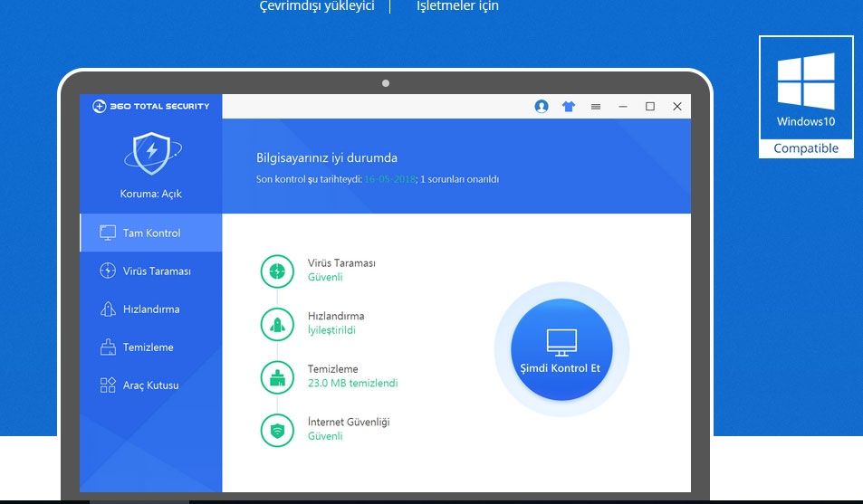Minimize the 360 Total Security window
863x504 pixels.
point(622,107)
